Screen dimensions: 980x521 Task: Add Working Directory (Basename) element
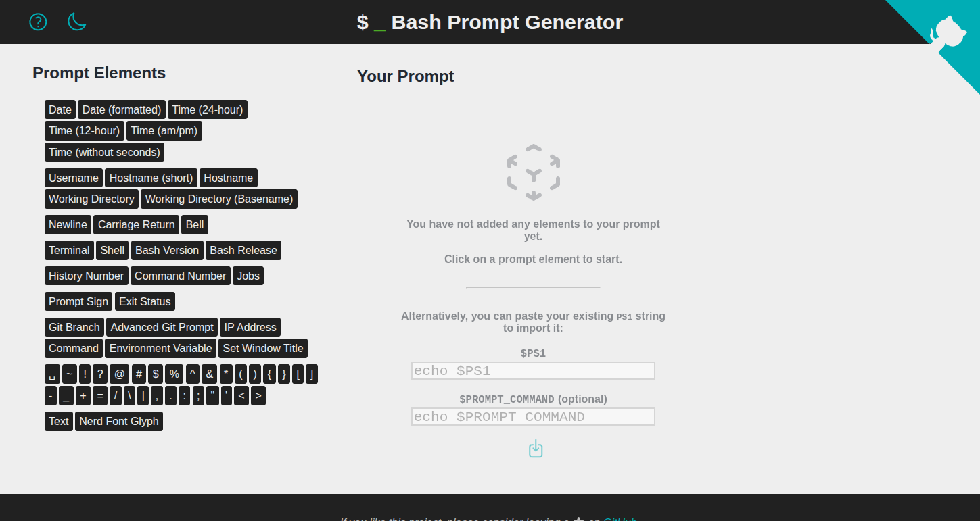(x=219, y=199)
